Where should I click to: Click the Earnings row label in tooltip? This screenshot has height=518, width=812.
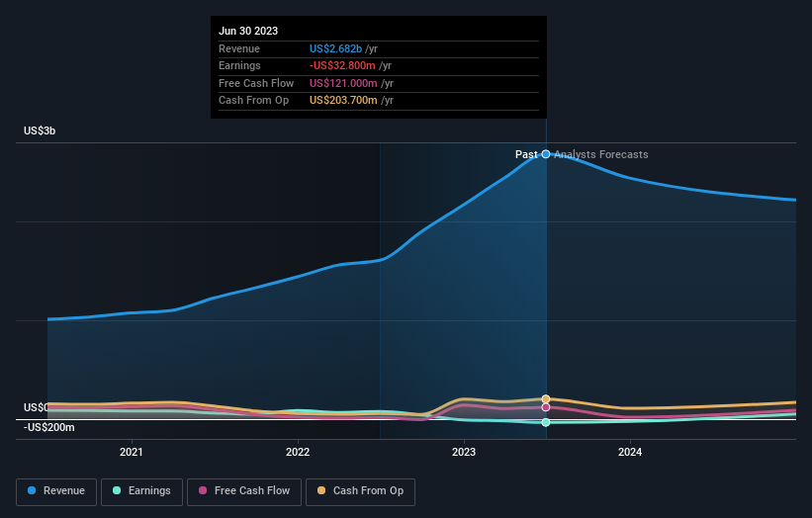[x=239, y=65]
